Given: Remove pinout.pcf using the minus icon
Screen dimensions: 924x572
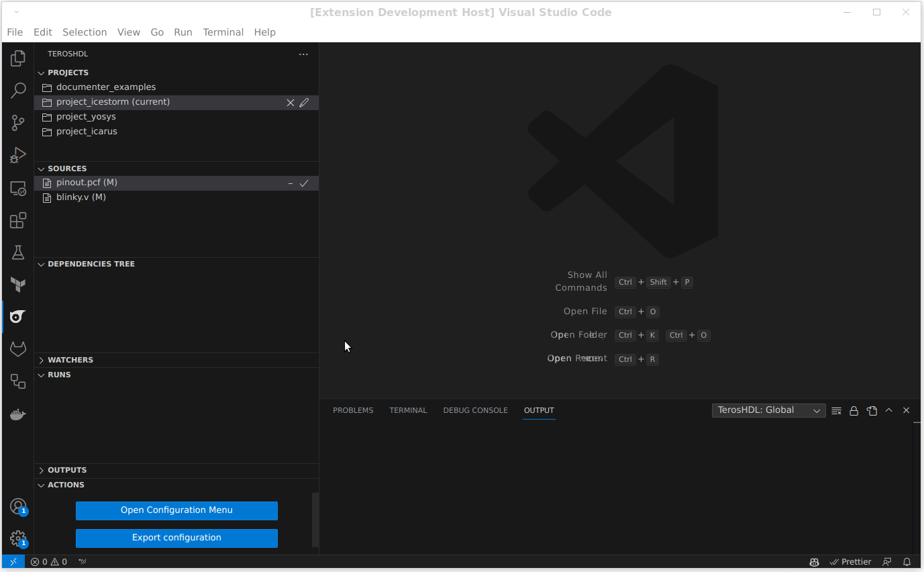Looking at the screenshot, I should point(291,183).
